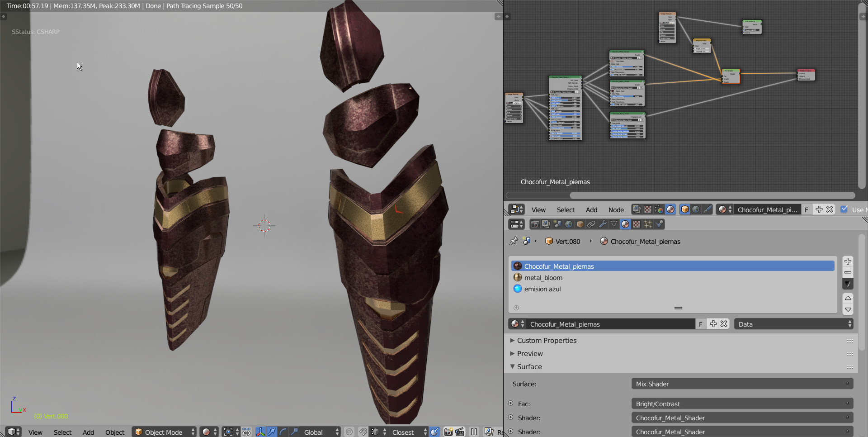The width and height of the screenshot is (868, 437).
Task: Edit the Chocofur_Metal_piernas material name field
Action: [611, 324]
